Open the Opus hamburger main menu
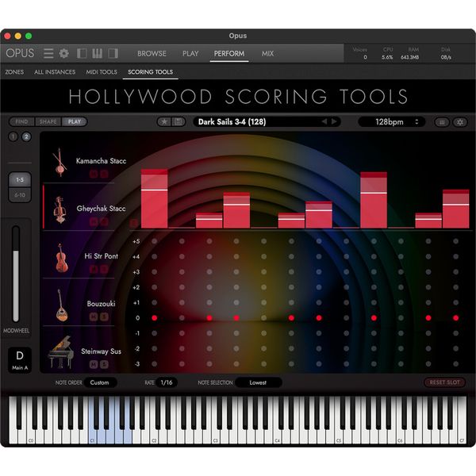Image resolution: width=476 pixels, height=476 pixels. click(x=48, y=53)
